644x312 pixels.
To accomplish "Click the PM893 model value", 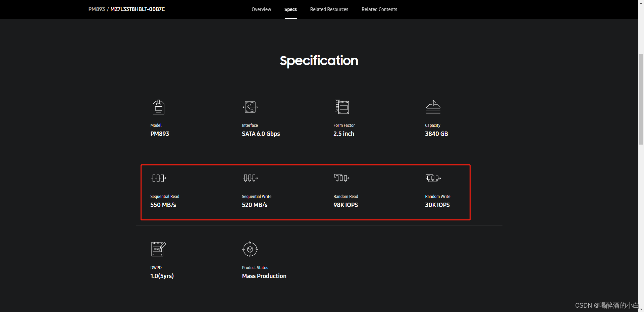I will click(x=160, y=134).
